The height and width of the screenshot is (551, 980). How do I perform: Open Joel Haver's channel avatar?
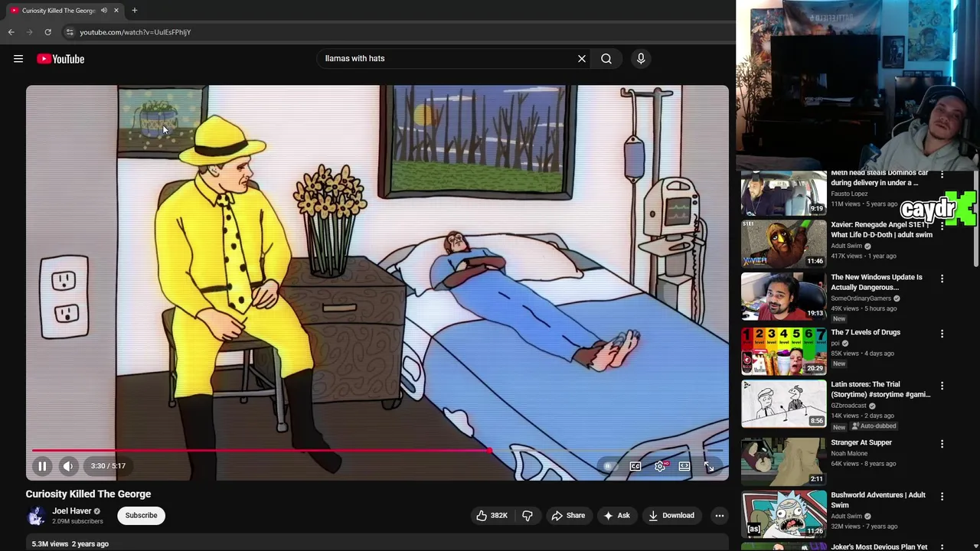click(36, 516)
